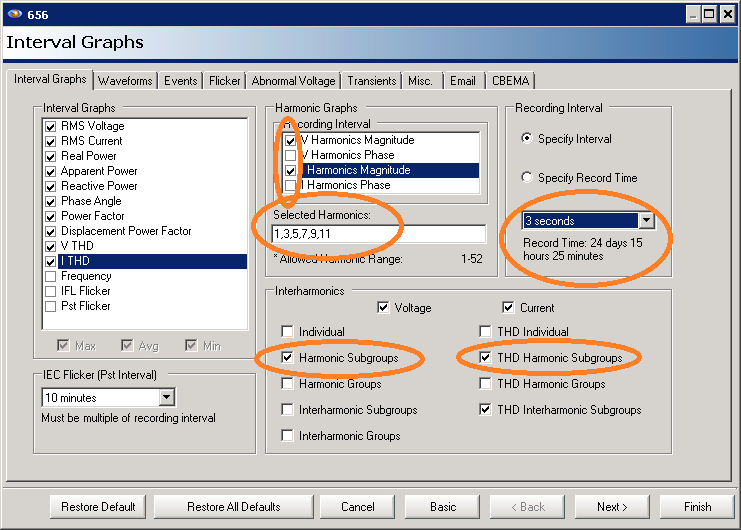Click the app icon in the title bar
The image size is (741, 530).
(14, 14)
